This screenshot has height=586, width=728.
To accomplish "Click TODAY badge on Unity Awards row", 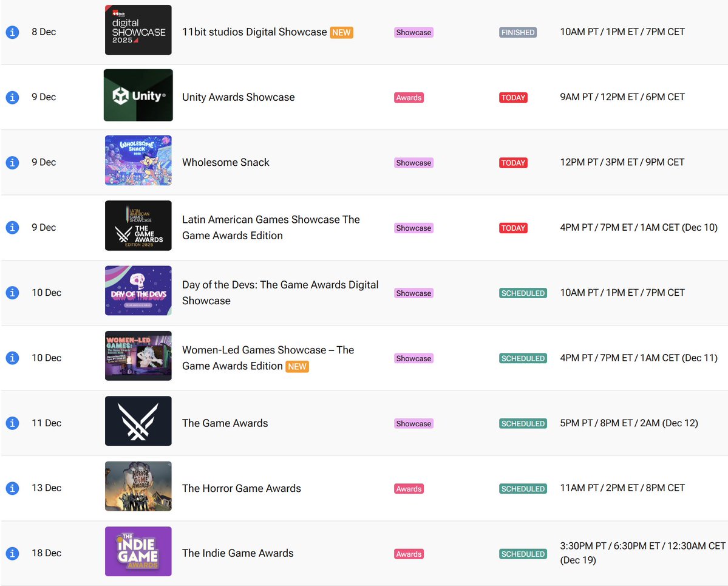I will click(x=514, y=98).
